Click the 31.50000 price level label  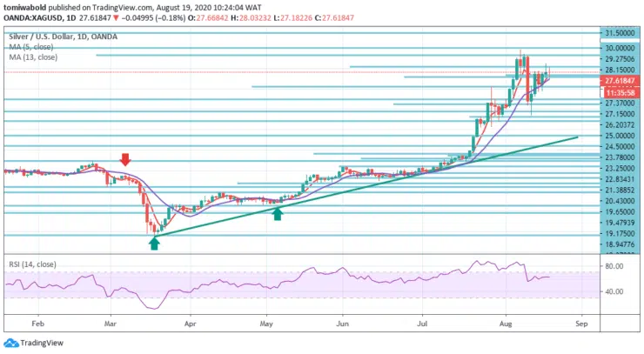(x=618, y=32)
